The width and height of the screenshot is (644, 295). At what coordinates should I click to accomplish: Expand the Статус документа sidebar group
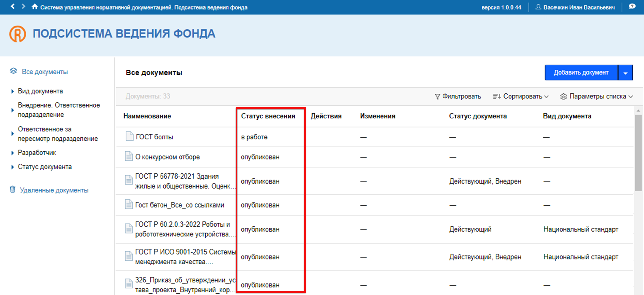pyautogui.click(x=13, y=167)
